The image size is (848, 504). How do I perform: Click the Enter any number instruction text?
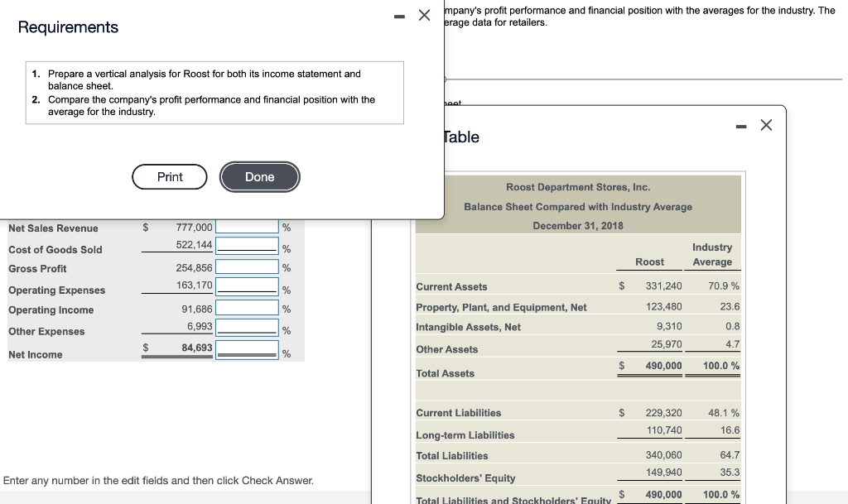point(158,480)
